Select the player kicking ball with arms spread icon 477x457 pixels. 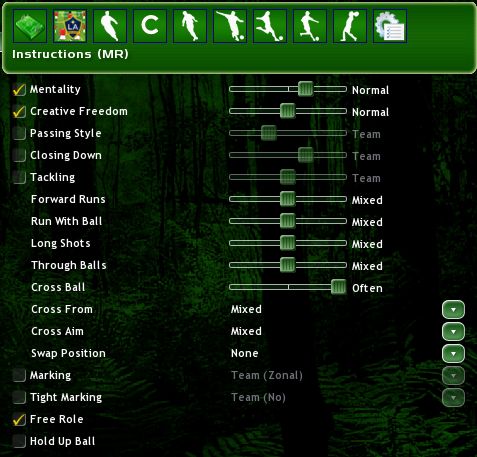pos(230,26)
